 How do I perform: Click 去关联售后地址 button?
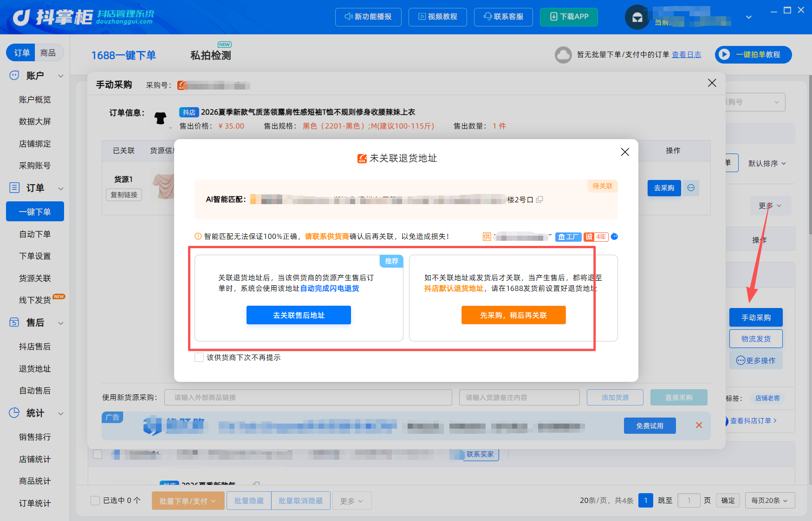299,315
